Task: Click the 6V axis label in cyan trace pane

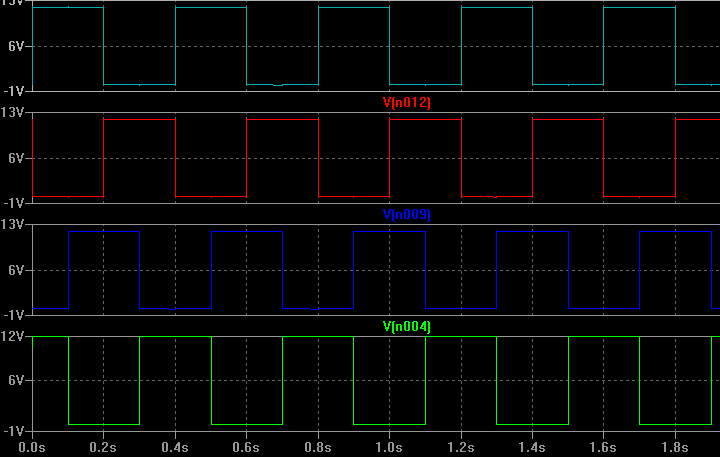Action: 16,46
